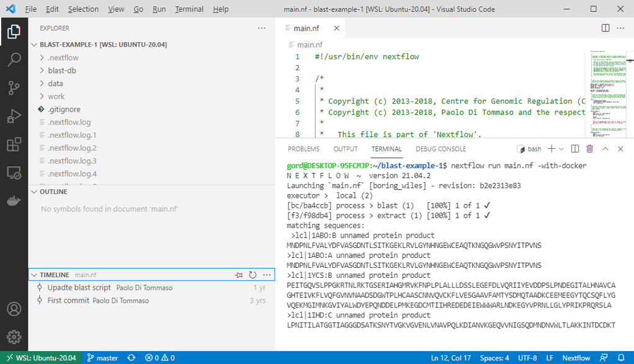The image size is (634, 364).
Task: Open the Source Control view
Action: [14, 87]
